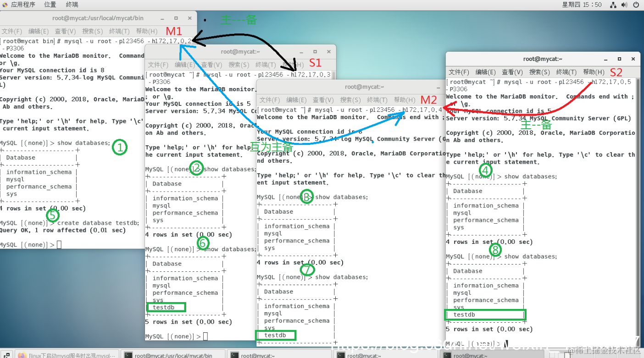Open 帮助(H) menu in the 172.17.0.4 terminal
The image size is (644, 358).
pos(405,99)
